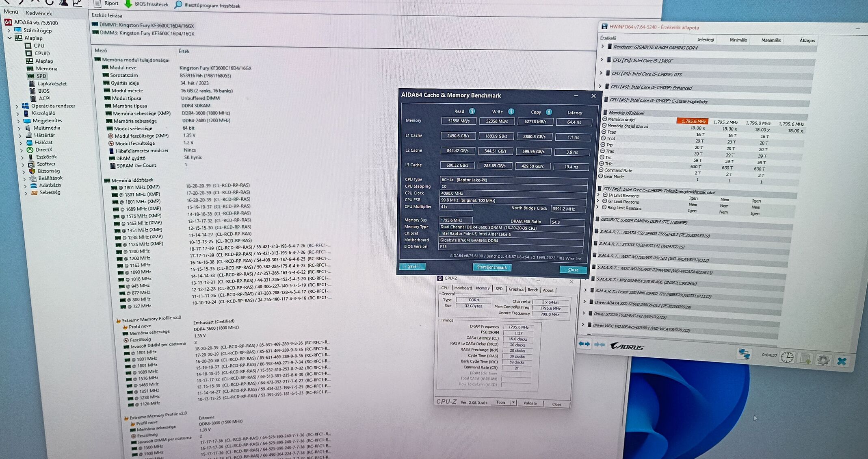Expand the Multimédia tree node

click(x=19, y=128)
